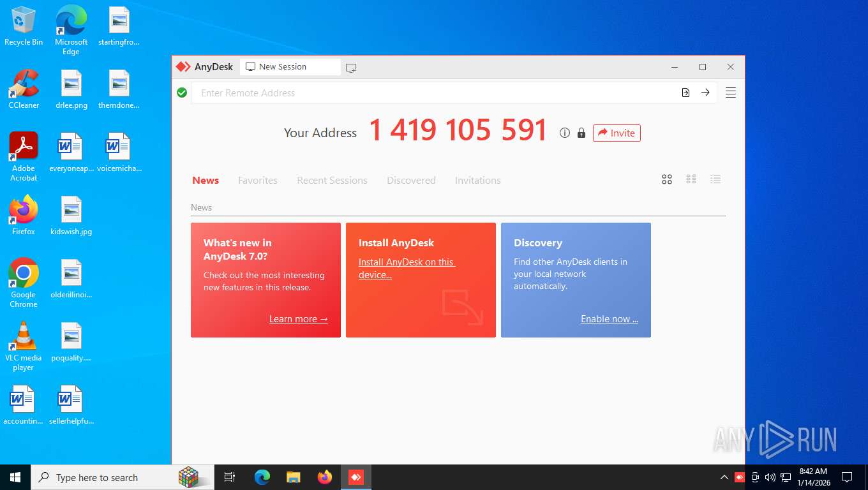Image resolution: width=868 pixels, height=490 pixels.
Task: Switch to Recent Sessions tab
Action: pyautogui.click(x=332, y=181)
